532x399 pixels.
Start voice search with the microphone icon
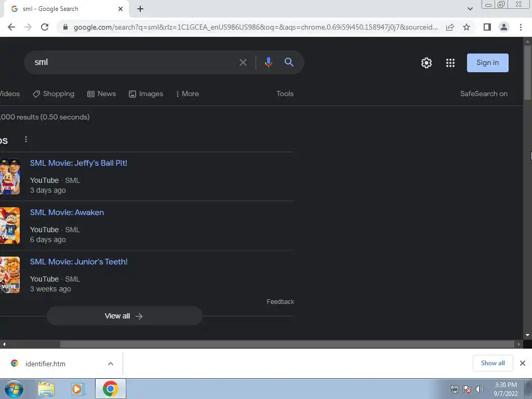tap(269, 62)
